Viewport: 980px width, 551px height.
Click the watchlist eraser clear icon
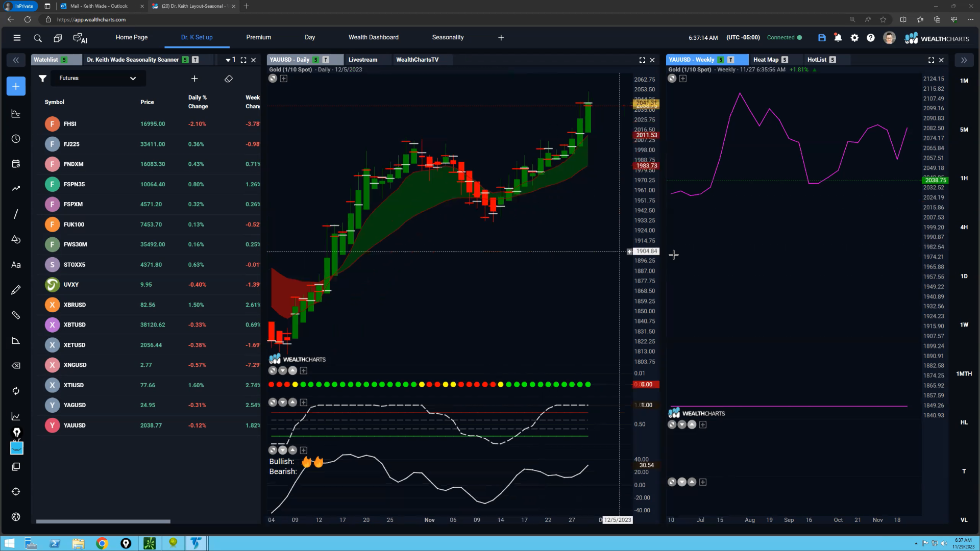229,79
